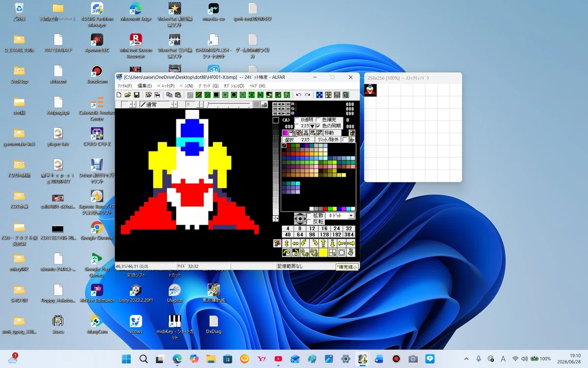Open the 編集(E) menu
The width and height of the screenshot is (588, 368).
145,86
